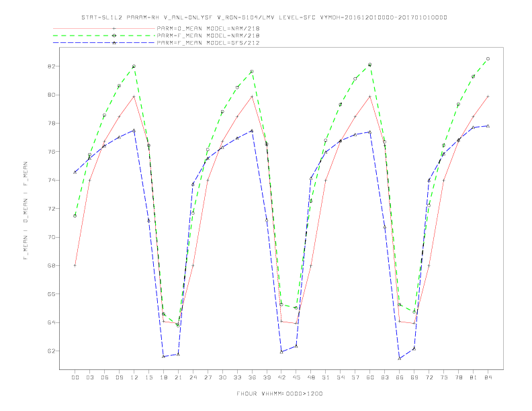Click x-axis tick label 42
The height and width of the screenshot is (411, 532).
tap(281, 377)
